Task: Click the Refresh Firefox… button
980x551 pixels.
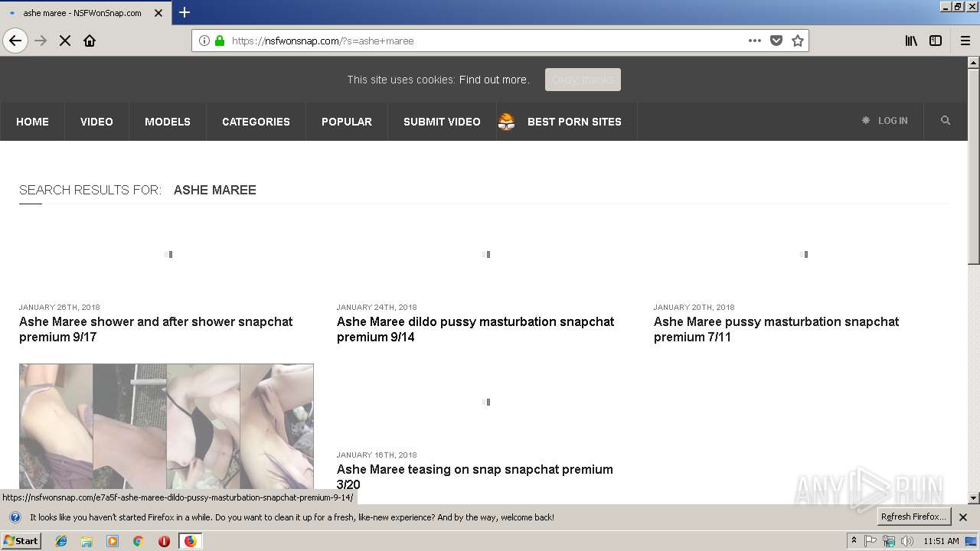Action: (914, 517)
